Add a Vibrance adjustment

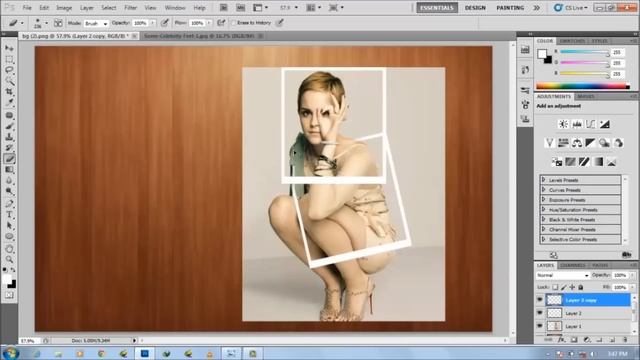click(x=549, y=143)
